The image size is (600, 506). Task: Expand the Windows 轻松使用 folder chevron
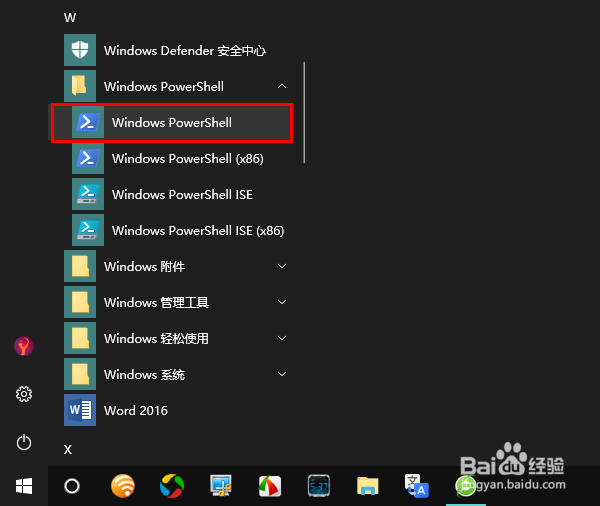click(x=282, y=338)
